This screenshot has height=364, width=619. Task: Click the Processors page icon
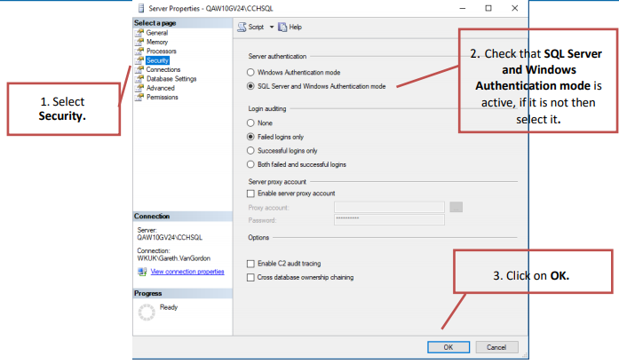(x=139, y=51)
